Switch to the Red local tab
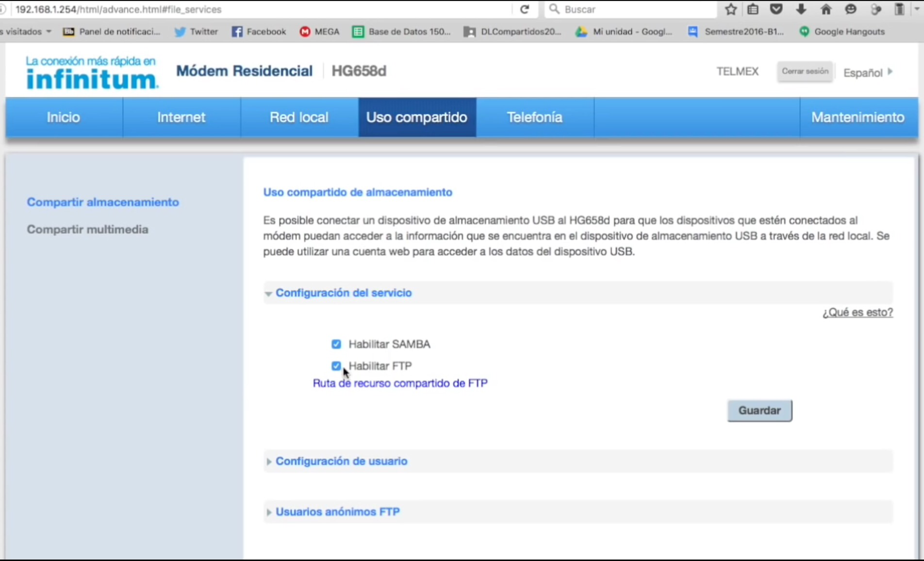924x561 pixels. 299,117
